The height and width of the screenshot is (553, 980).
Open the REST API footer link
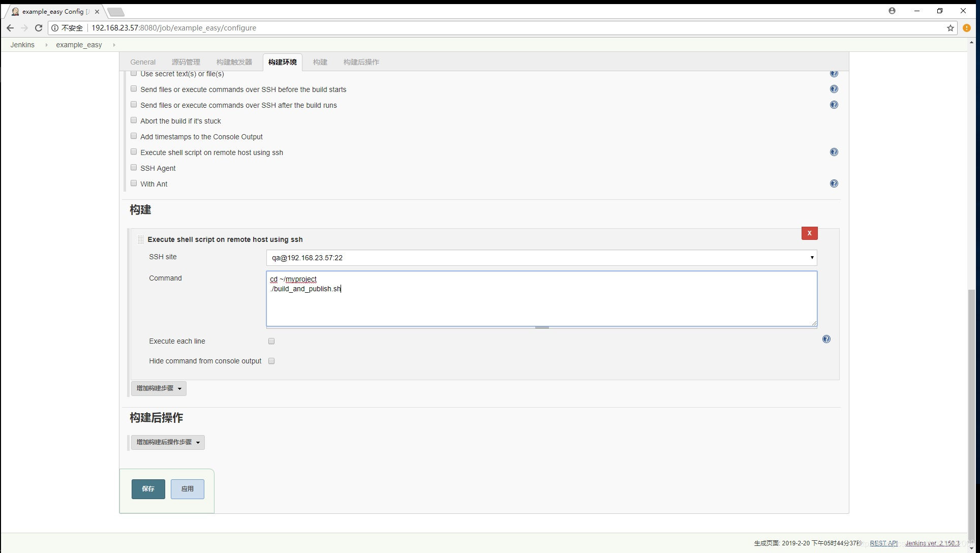point(883,543)
